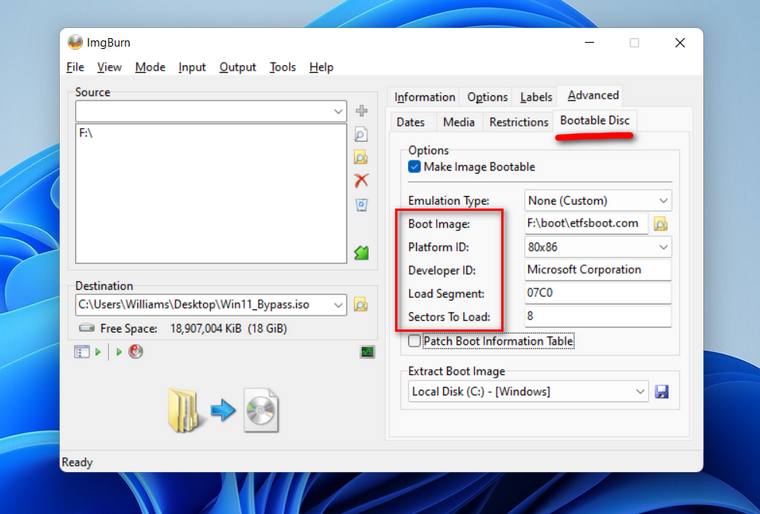The width and height of the screenshot is (760, 514).
Task: Switch to the Options tab
Action: [487, 97]
